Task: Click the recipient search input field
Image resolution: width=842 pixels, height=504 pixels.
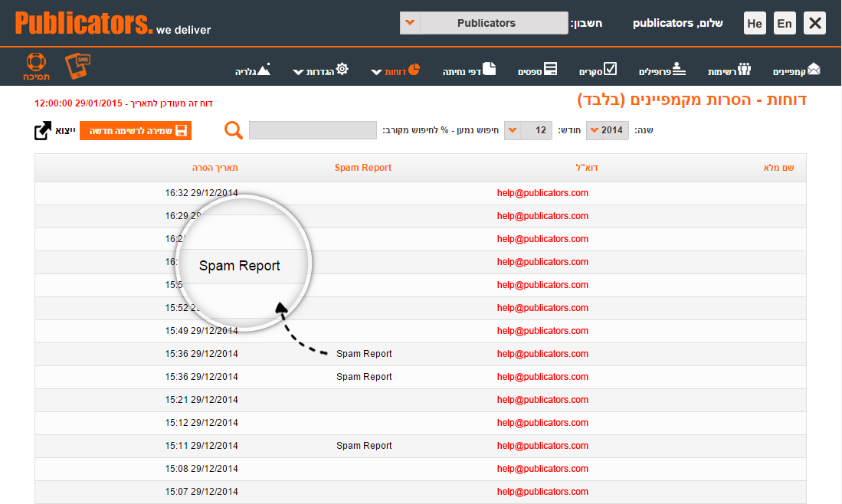Action: click(313, 130)
